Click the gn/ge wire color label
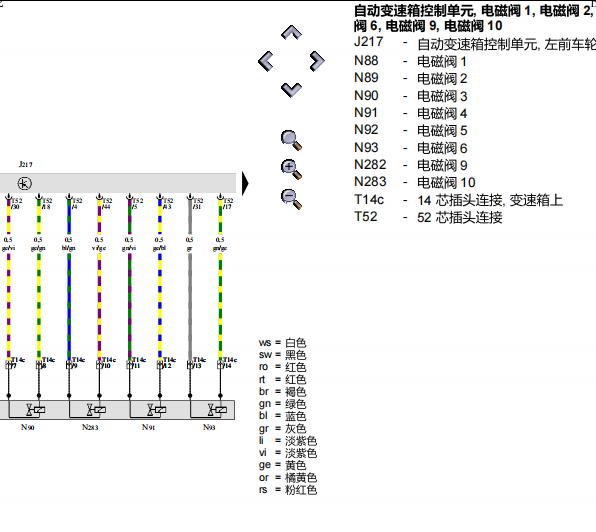The image size is (596, 532). coord(220,248)
